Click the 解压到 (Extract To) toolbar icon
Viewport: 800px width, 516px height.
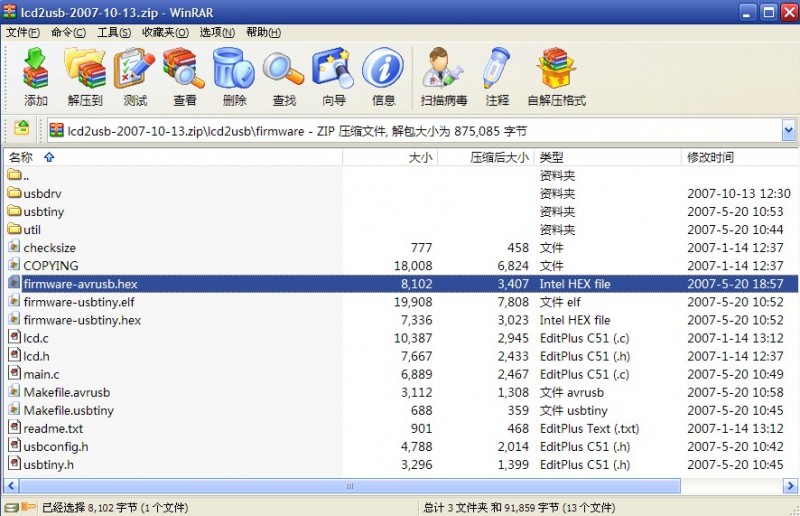click(x=85, y=77)
